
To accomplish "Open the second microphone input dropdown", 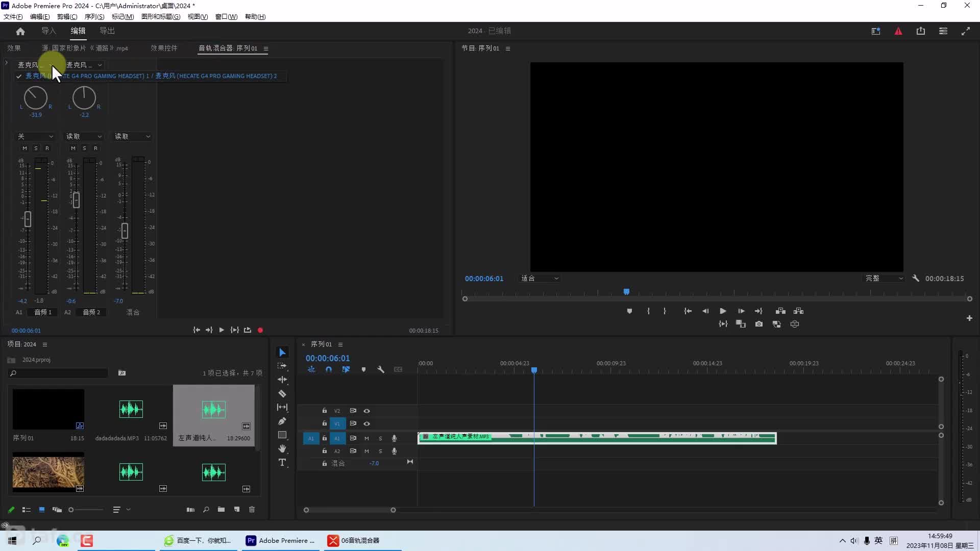I will (84, 65).
